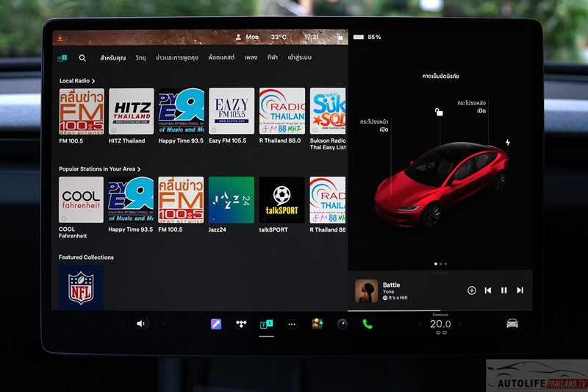Open the Caraoke microphone app
Viewport: 588px width, 392px height.
coord(216,324)
